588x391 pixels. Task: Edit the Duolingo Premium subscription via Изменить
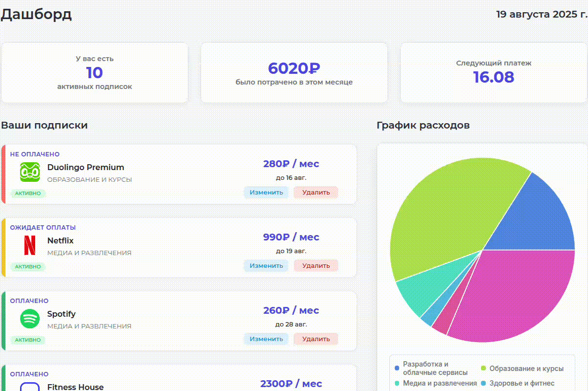tap(266, 192)
